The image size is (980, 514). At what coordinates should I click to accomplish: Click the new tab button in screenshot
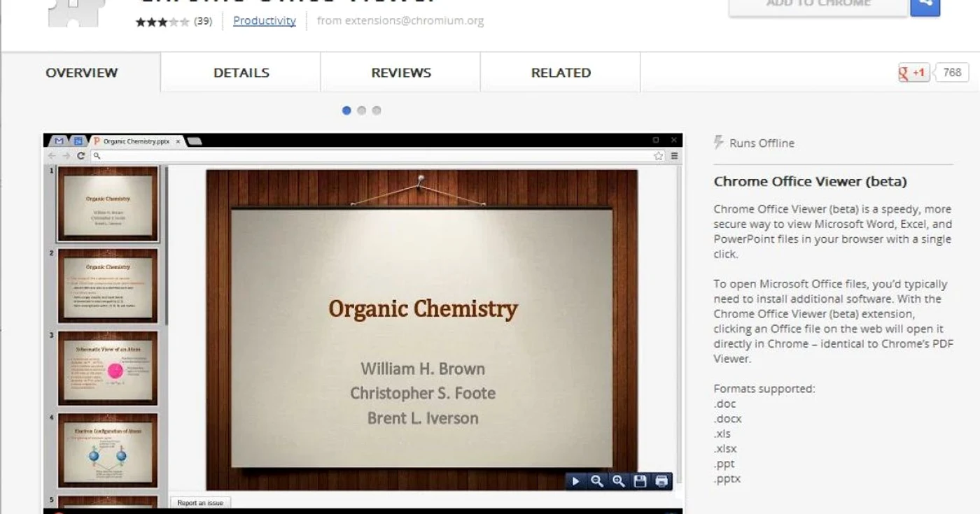pos(195,141)
